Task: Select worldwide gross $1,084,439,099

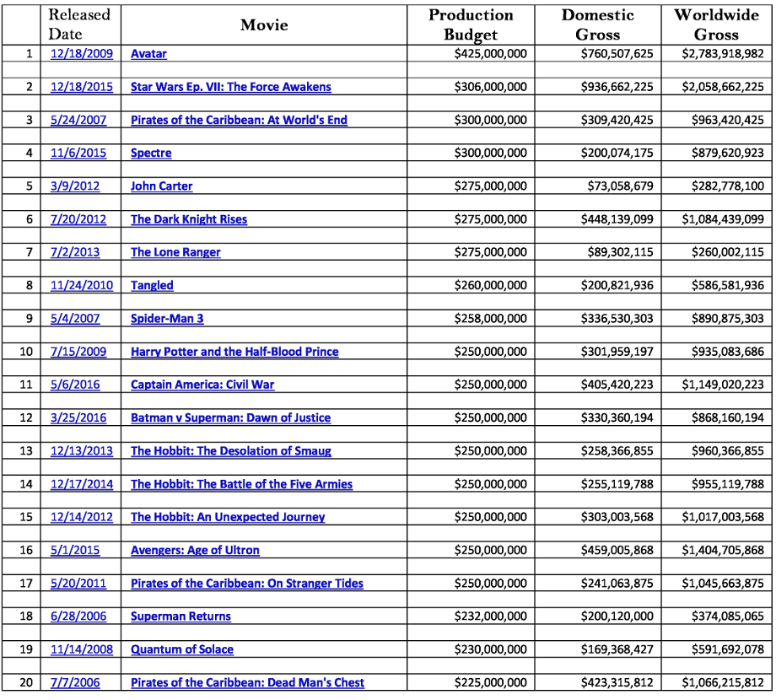Action: [723, 219]
